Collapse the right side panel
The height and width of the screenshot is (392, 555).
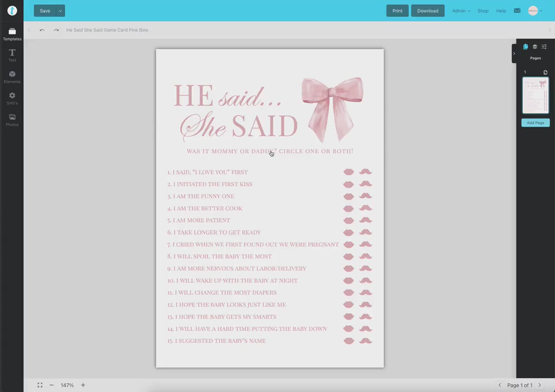point(514,54)
